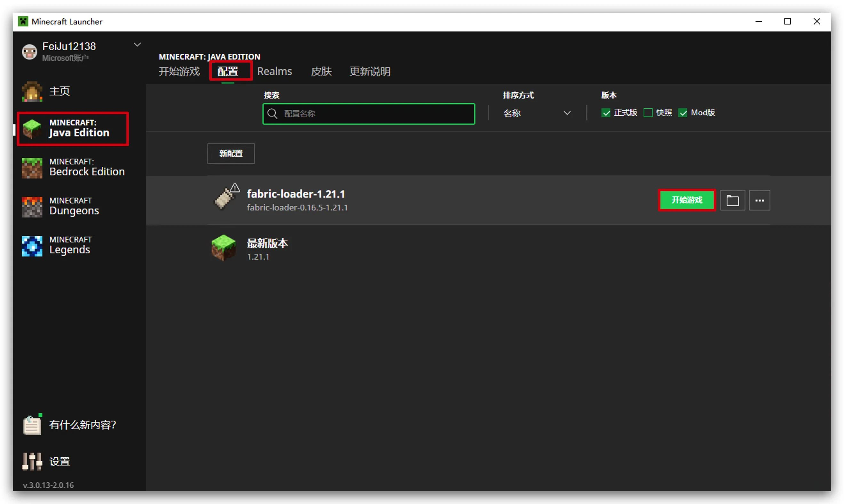Uncheck the Mod版 checkbox
Screen dimensions: 844x504
pos(683,113)
